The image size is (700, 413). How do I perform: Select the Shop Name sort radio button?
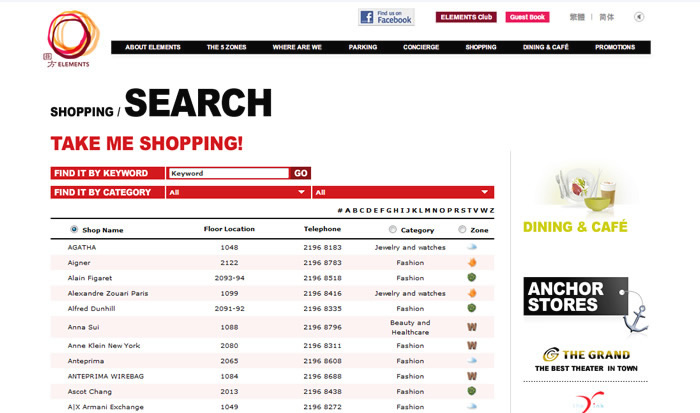(x=74, y=229)
